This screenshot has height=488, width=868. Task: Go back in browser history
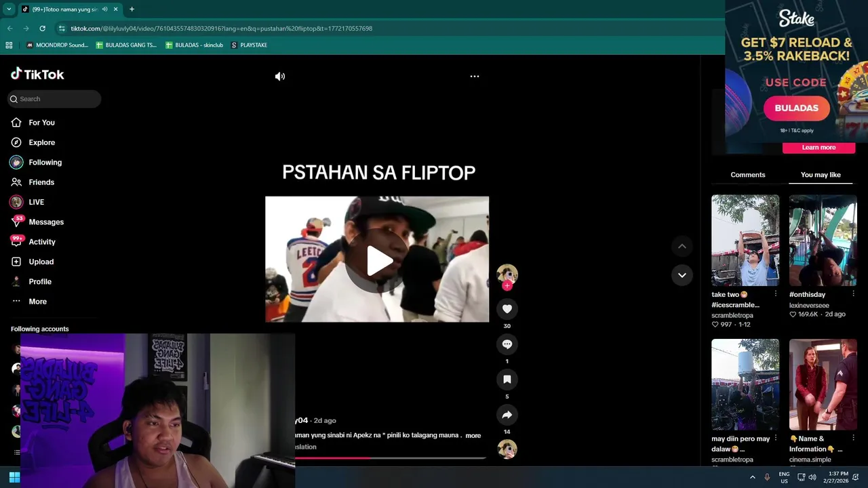coord(10,28)
